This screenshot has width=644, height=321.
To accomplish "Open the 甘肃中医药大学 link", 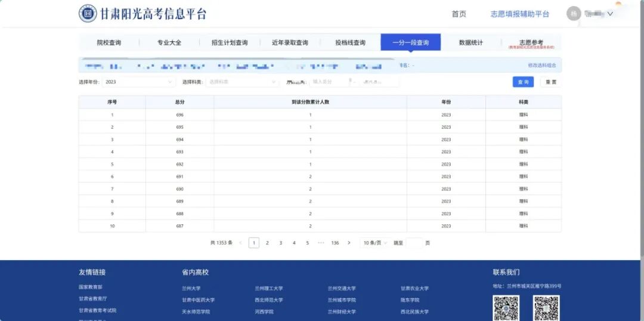I will coord(199,300).
